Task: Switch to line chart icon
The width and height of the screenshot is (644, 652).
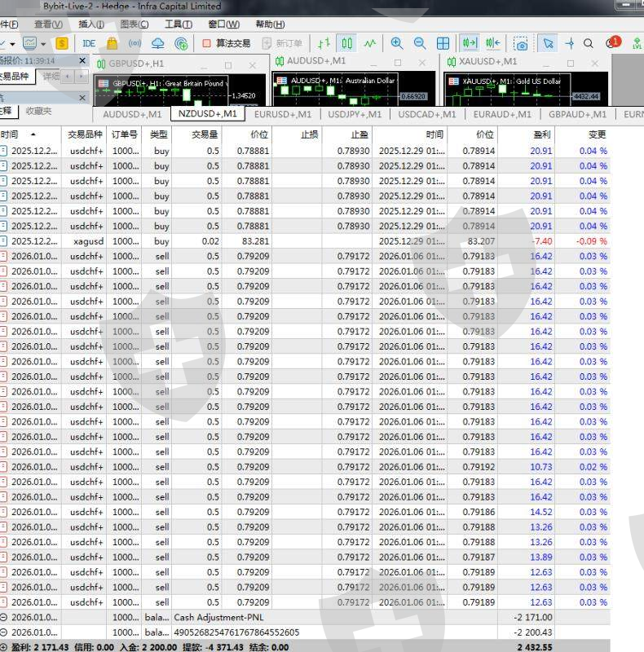Action: tap(370, 43)
